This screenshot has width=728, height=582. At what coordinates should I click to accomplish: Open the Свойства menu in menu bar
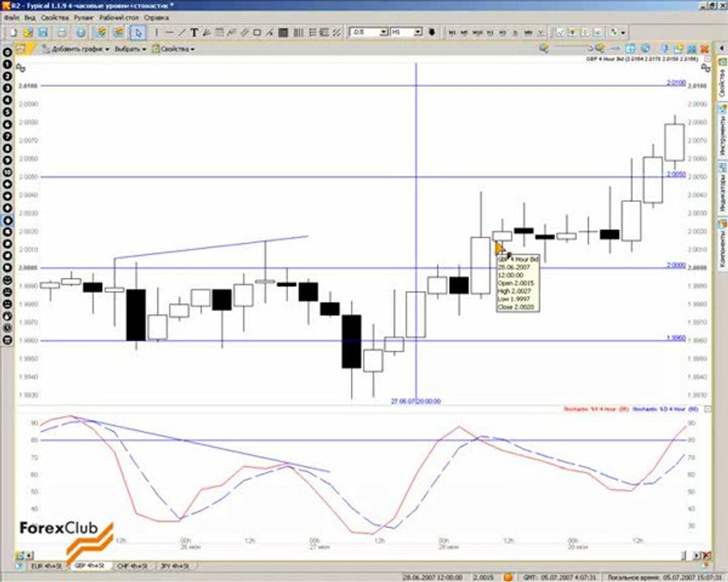tap(55, 18)
